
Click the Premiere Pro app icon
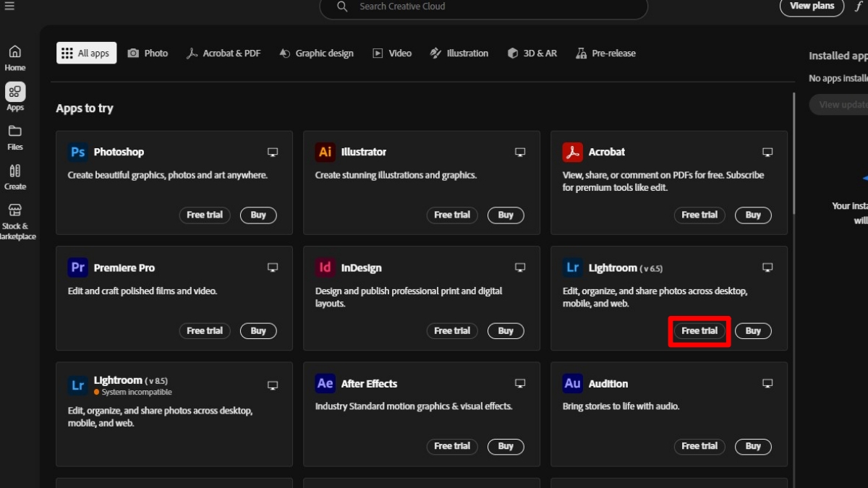click(77, 267)
